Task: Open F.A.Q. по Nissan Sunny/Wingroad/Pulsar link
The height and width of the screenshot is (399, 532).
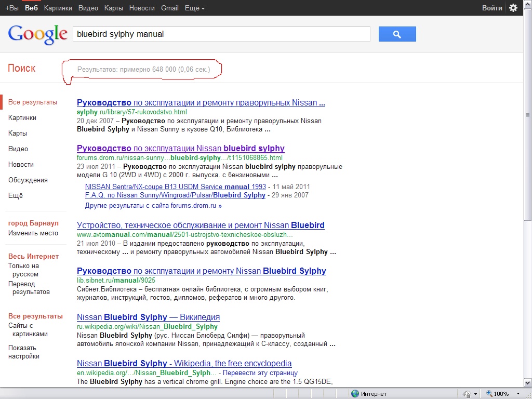Action: click(x=175, y=195)
